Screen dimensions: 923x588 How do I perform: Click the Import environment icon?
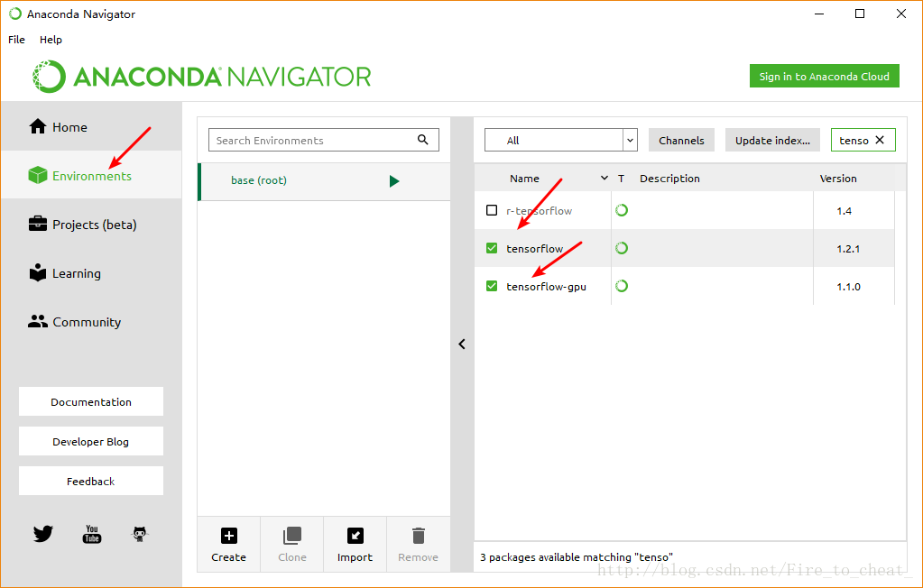[355, 536]
